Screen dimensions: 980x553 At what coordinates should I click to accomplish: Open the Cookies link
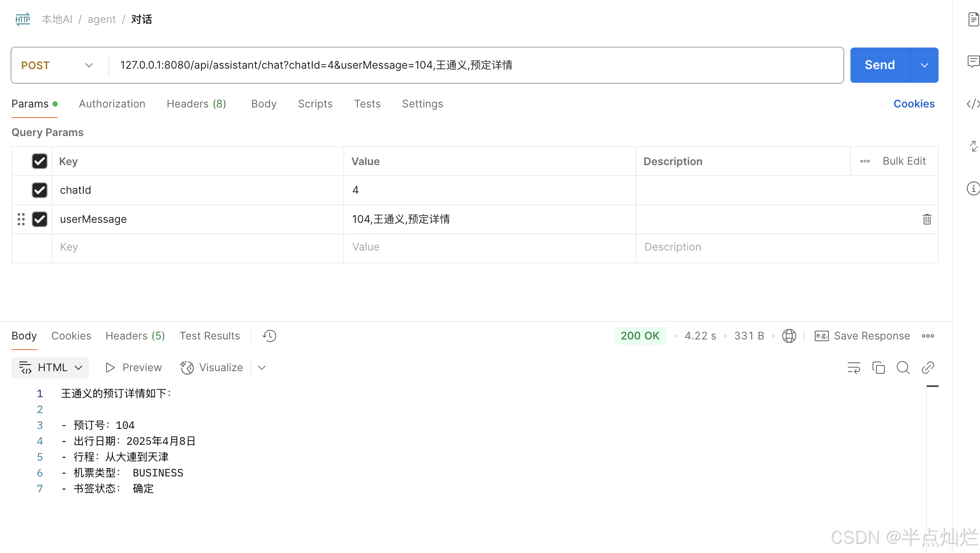point(914,104)
